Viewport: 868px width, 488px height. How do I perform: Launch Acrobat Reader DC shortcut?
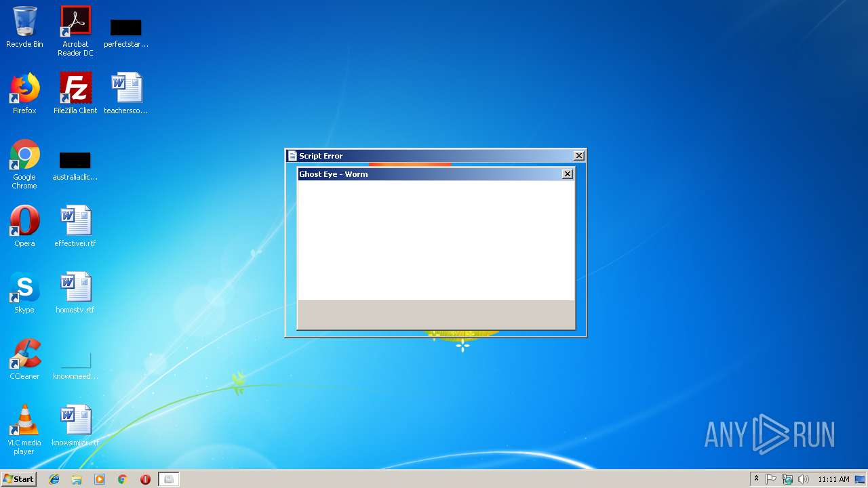[75, 31]
